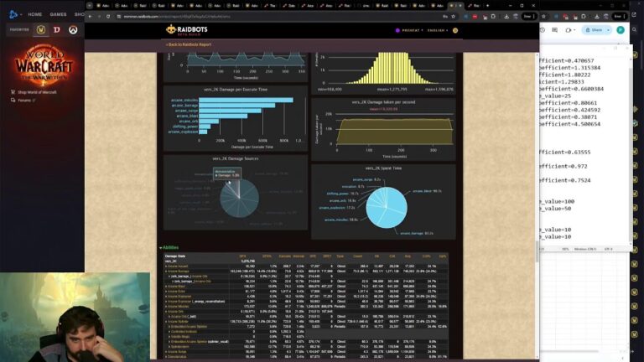Close the active browser tab
Screen dimensions: 644x362
(x=460, y=6)
